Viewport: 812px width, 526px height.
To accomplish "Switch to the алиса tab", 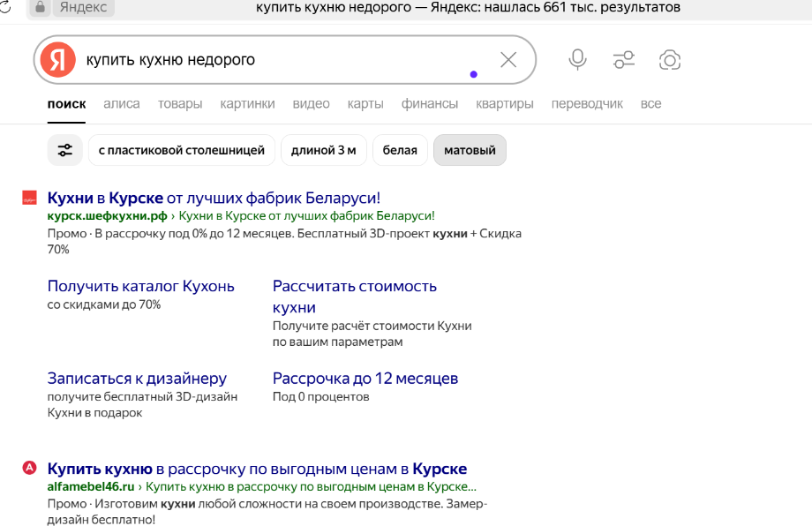I will coord(122,104).
